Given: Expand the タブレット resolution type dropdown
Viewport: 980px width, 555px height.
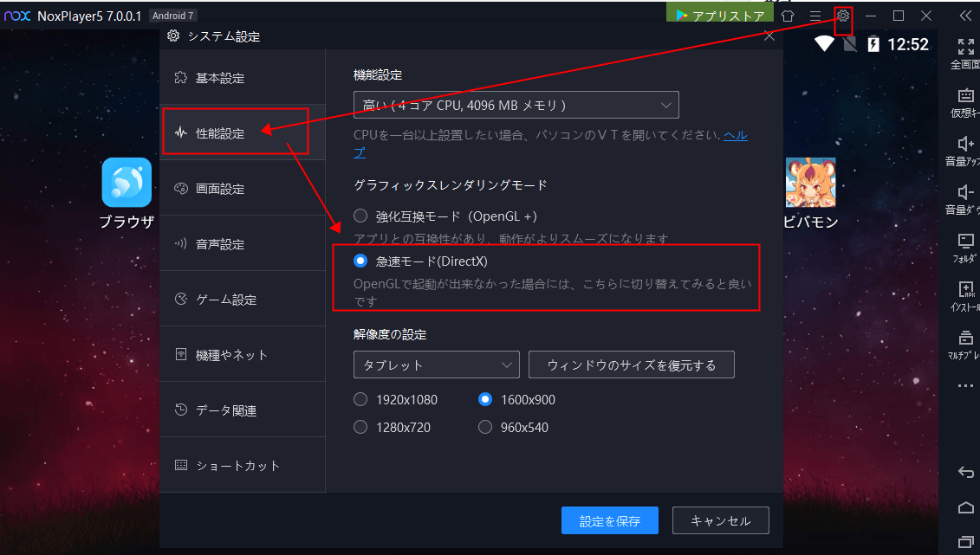Looking at the screenshot, I should click(436, 365).
